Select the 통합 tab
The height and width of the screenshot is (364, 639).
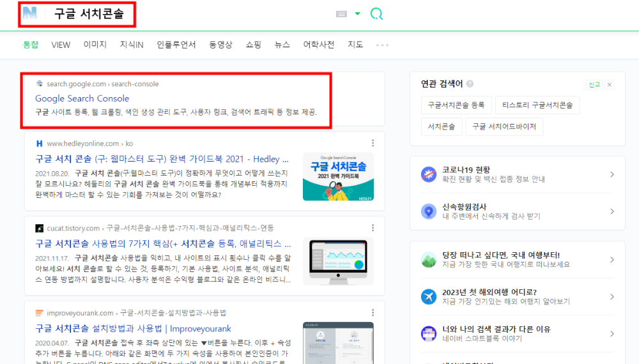point(31,45)
